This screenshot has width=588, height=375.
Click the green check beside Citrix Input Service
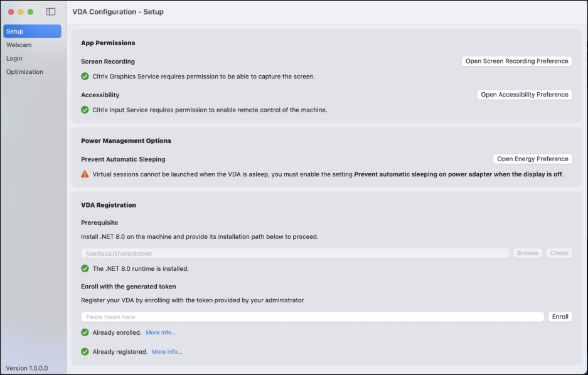85,110
